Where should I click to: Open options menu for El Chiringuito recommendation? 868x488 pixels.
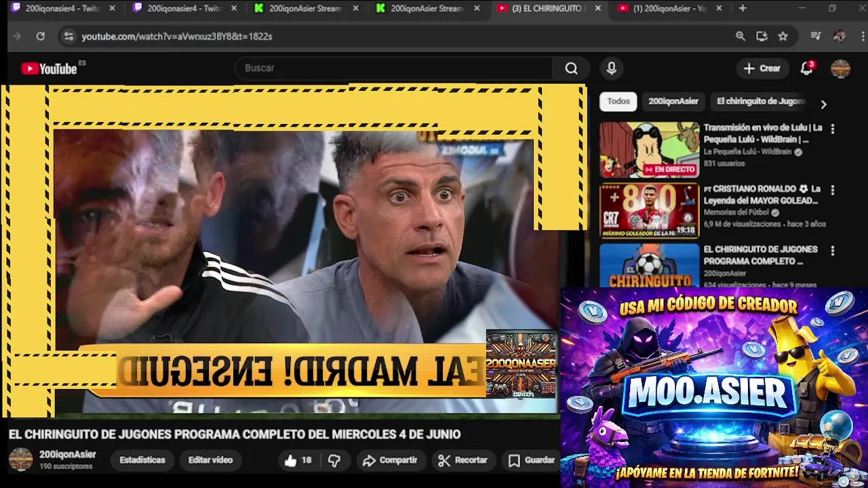click(x=833, y=251)
